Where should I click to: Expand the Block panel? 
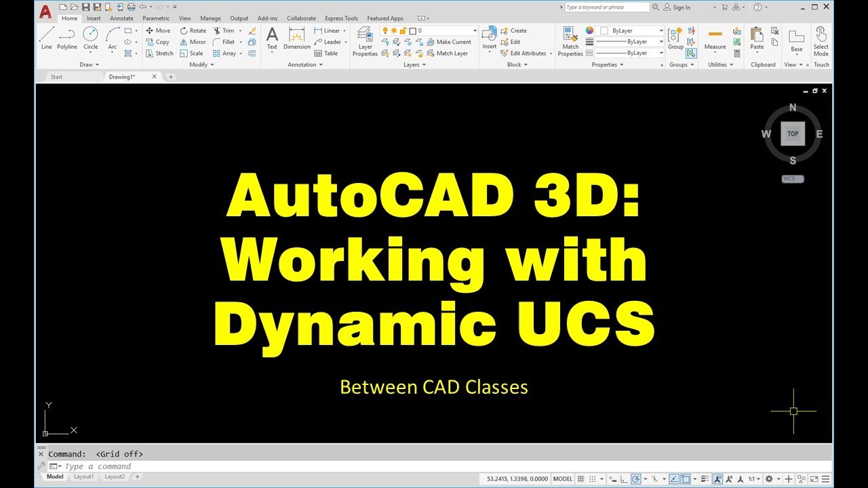(x=517, y=65)
